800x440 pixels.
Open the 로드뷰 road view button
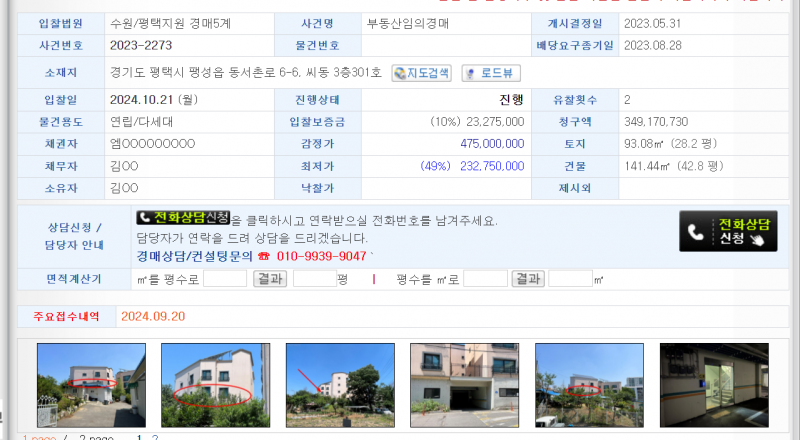(x=490, y=73)
